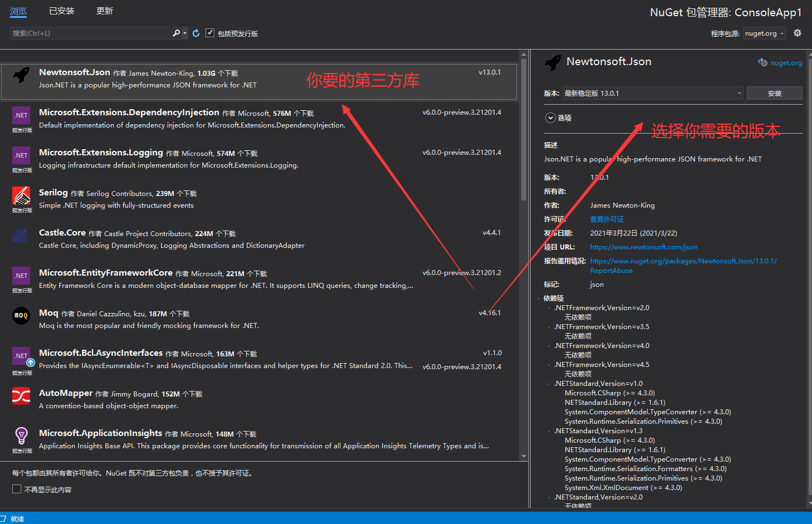Click the Newtonsoft.Json rocket icon in list
Viewport: 812px width, 524px height.
click(x=21, y=75)
